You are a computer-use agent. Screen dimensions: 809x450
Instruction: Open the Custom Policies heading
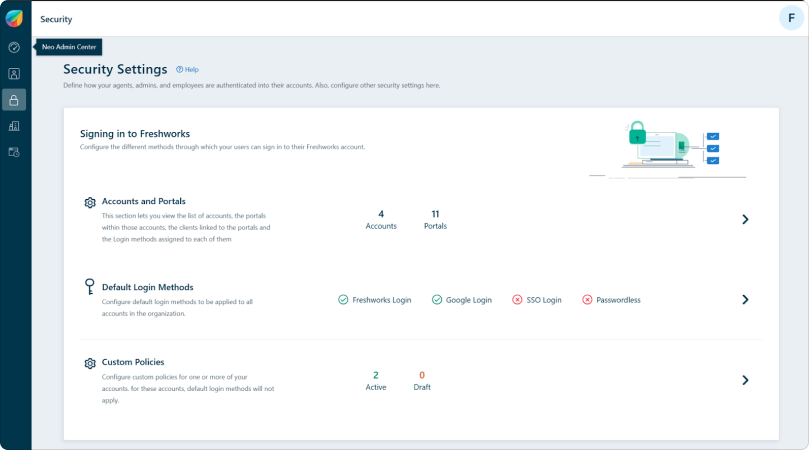click(133, 362)
